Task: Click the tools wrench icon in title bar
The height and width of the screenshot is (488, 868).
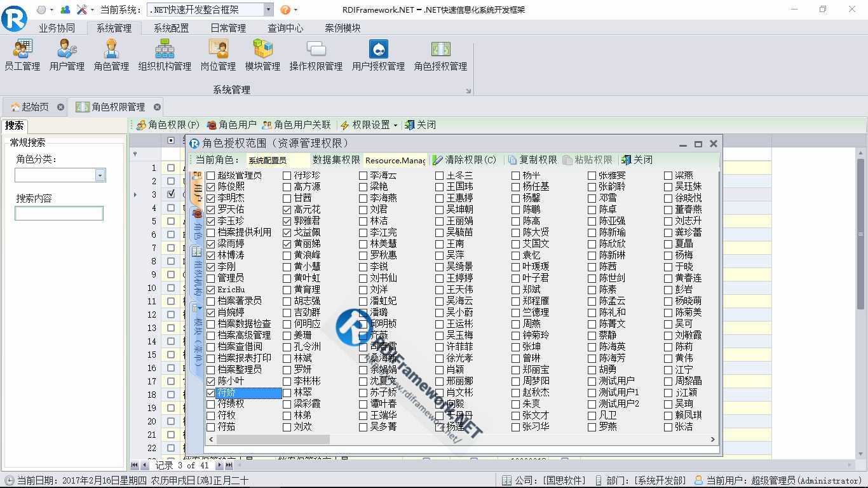Action: coord(82,10)
